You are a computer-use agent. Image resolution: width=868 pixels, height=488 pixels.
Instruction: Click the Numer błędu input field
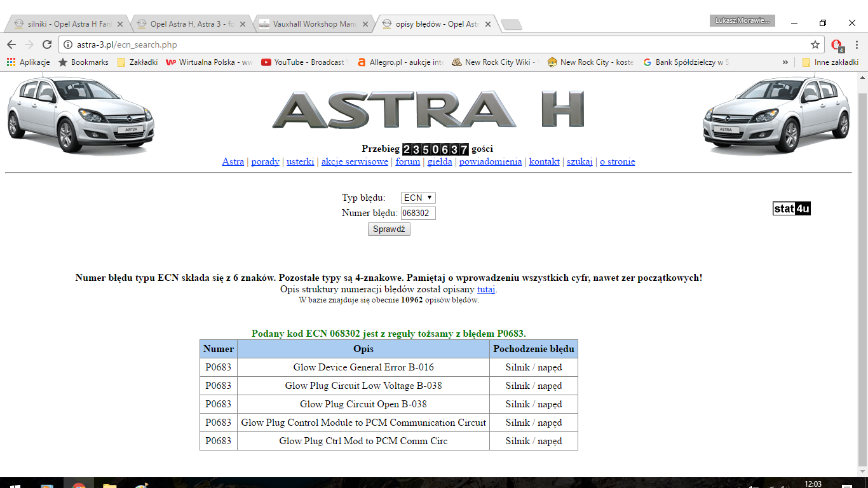(418, 213)
